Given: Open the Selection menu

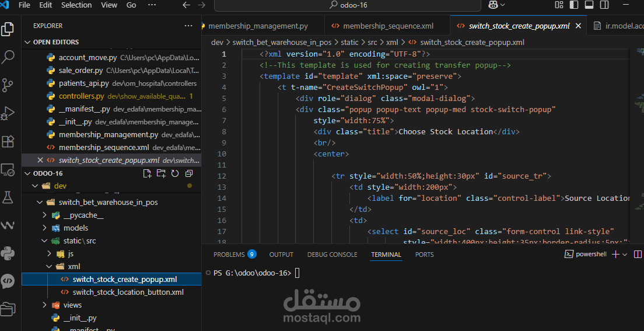Looking at the screenshot, I should (x=76, y=5).
